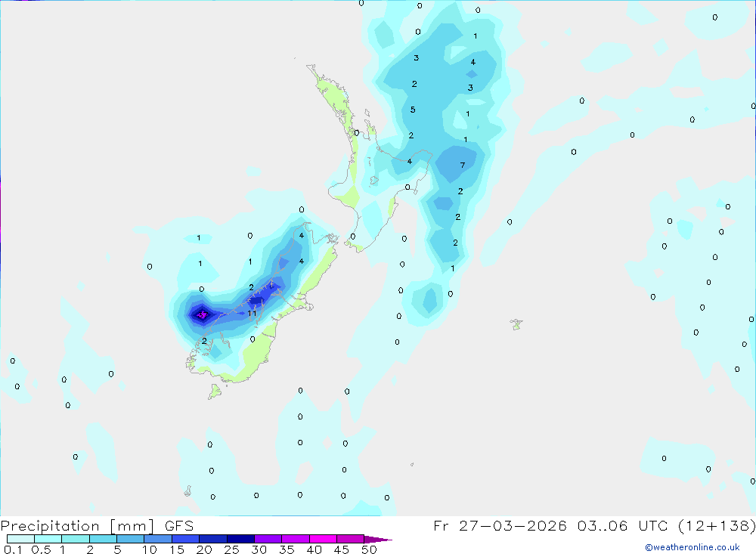
Task: Click the "50" legend scale label
Action: [x=369, y=549]
